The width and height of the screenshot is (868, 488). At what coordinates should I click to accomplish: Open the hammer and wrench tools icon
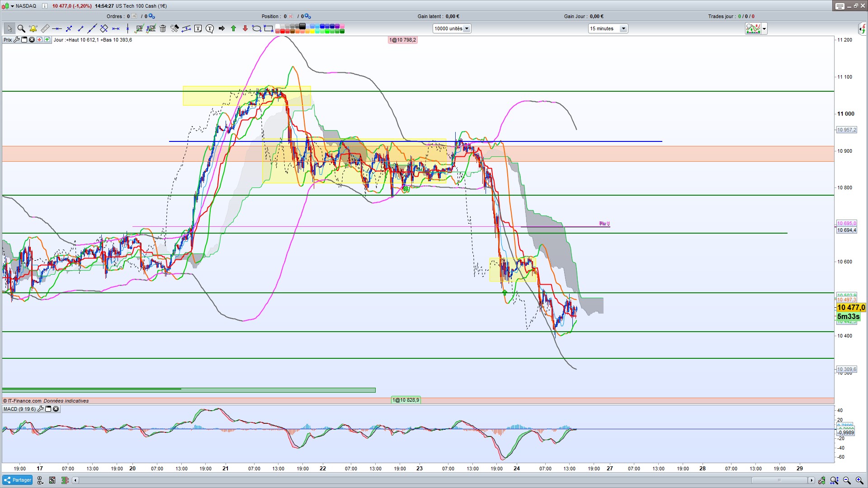pos(175,28)
